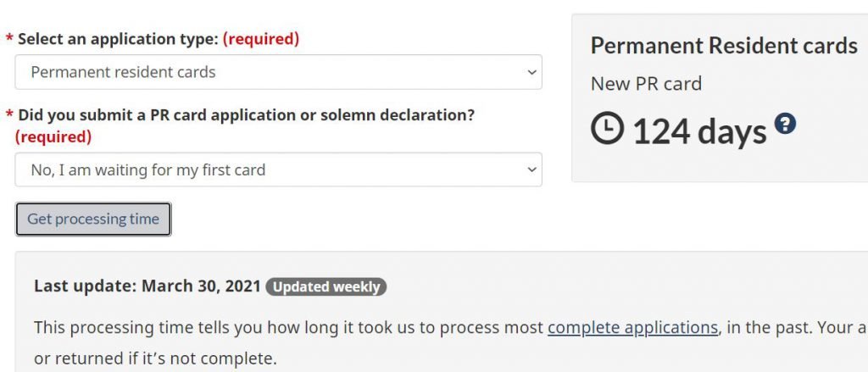Open the application type dropdown
Screen dimensions: 868x372
(x=278, y=72)
